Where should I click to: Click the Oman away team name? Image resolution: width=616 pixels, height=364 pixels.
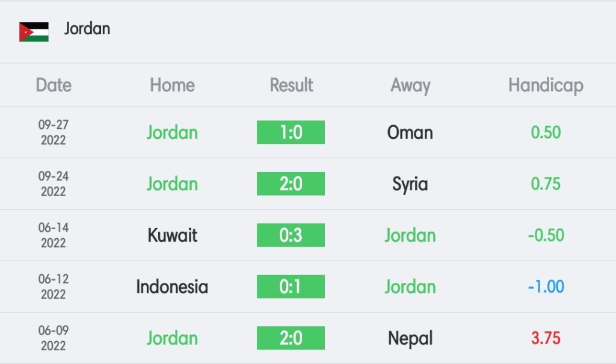click(410, 132)
